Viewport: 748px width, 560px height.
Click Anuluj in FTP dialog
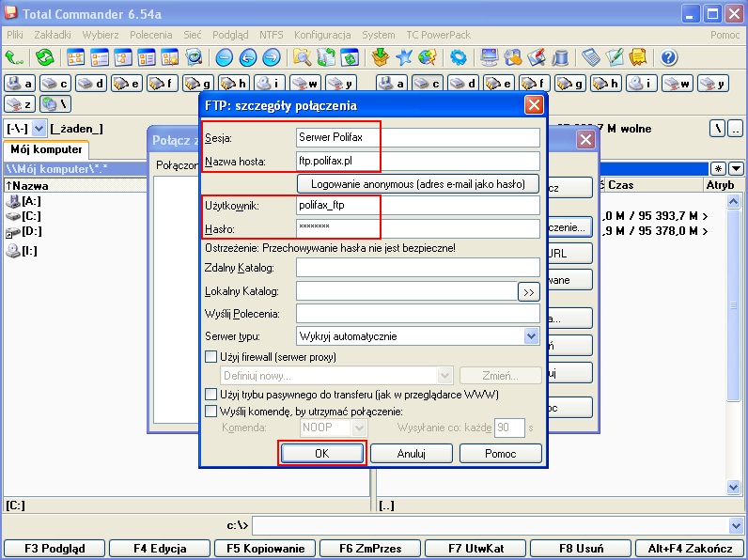412,453
